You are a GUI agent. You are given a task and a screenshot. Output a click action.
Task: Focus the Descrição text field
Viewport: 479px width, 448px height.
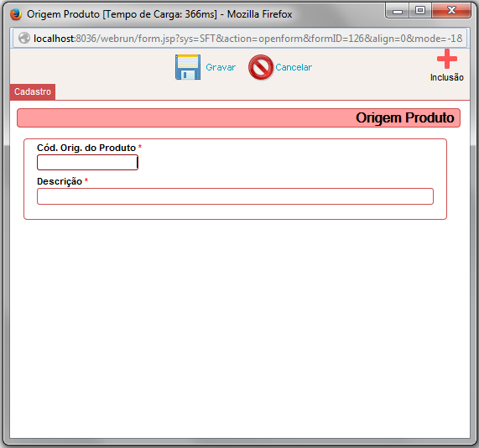(235, 196)
